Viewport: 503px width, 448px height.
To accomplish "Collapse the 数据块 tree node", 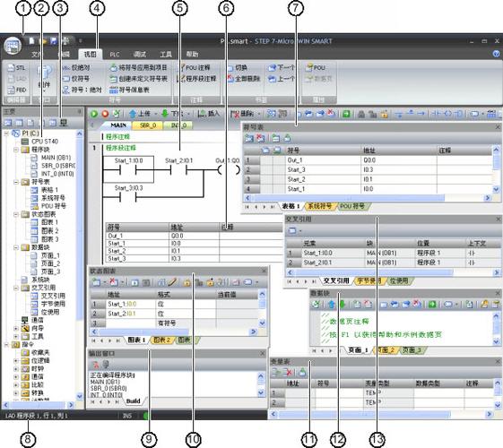I will [16, 247].
